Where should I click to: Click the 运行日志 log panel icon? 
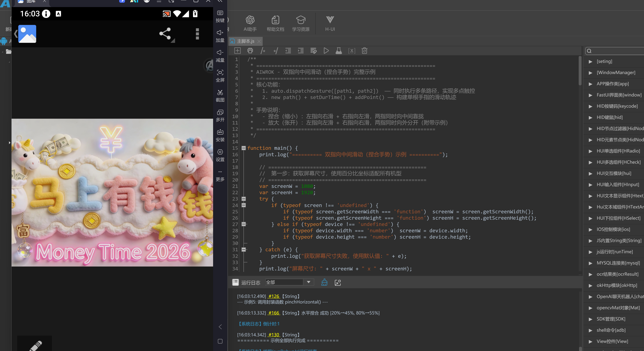point(235,282)
